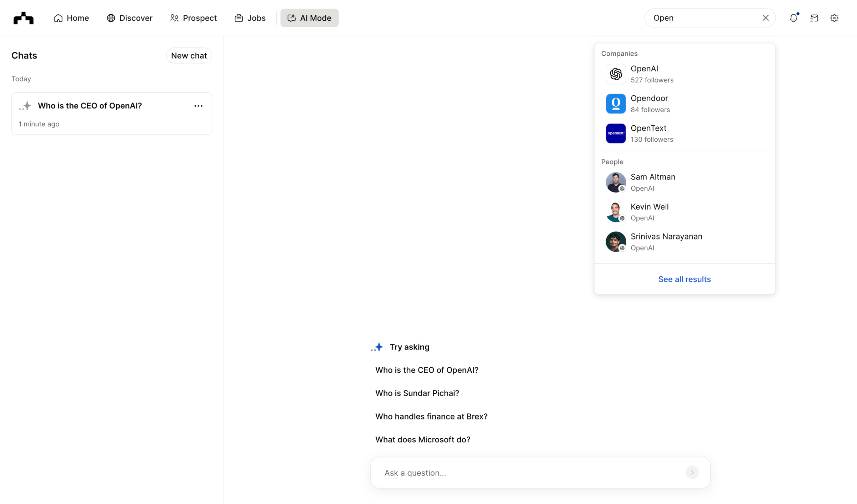Select Kevin Weil from the people results

(685, 212)
